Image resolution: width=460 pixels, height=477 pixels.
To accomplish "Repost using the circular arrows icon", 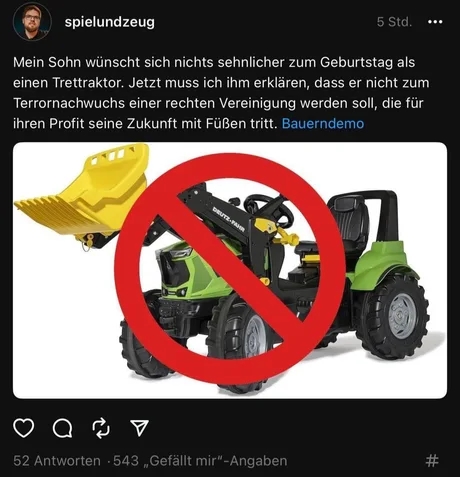I will pos(101,428).
